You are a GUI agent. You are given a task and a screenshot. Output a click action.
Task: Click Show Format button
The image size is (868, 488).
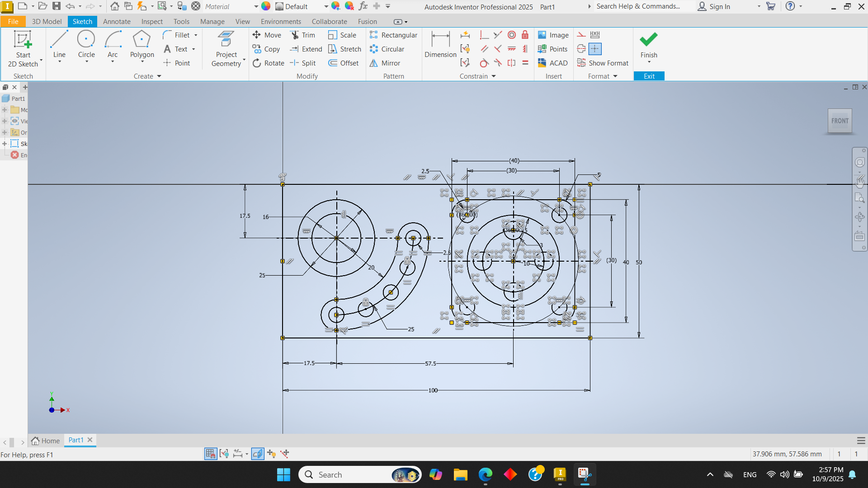(603, 63)
